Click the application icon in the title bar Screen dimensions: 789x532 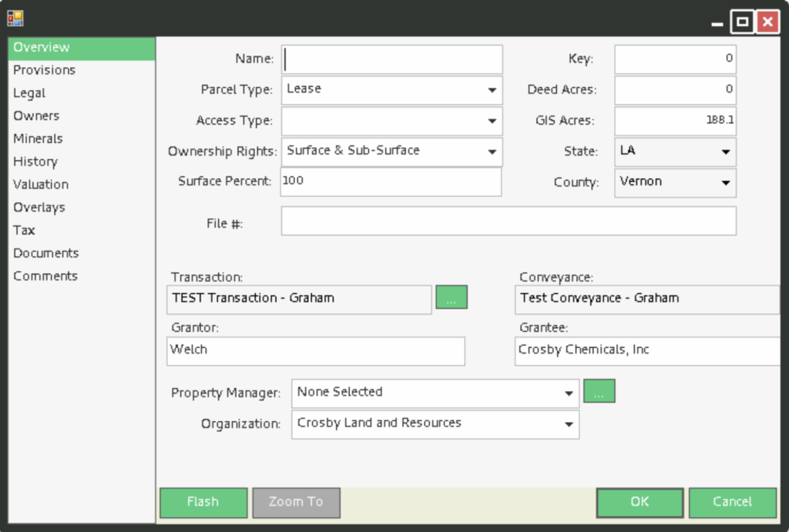15,17
